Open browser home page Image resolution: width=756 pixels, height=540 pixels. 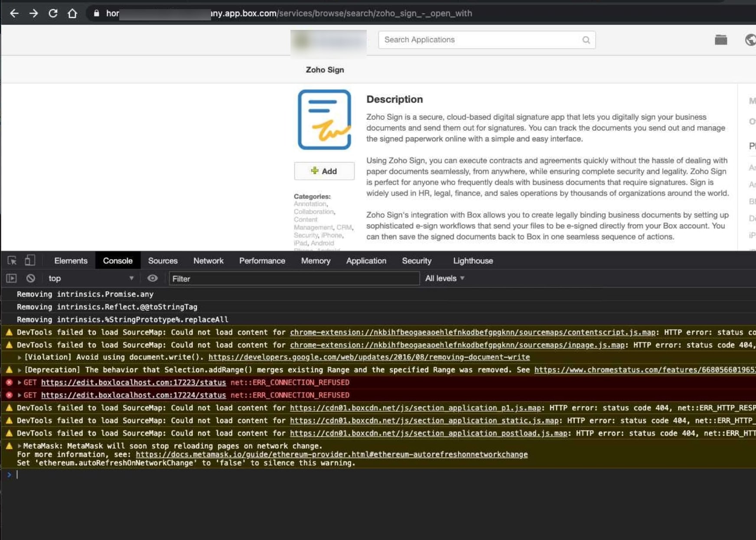click(72, 13)
